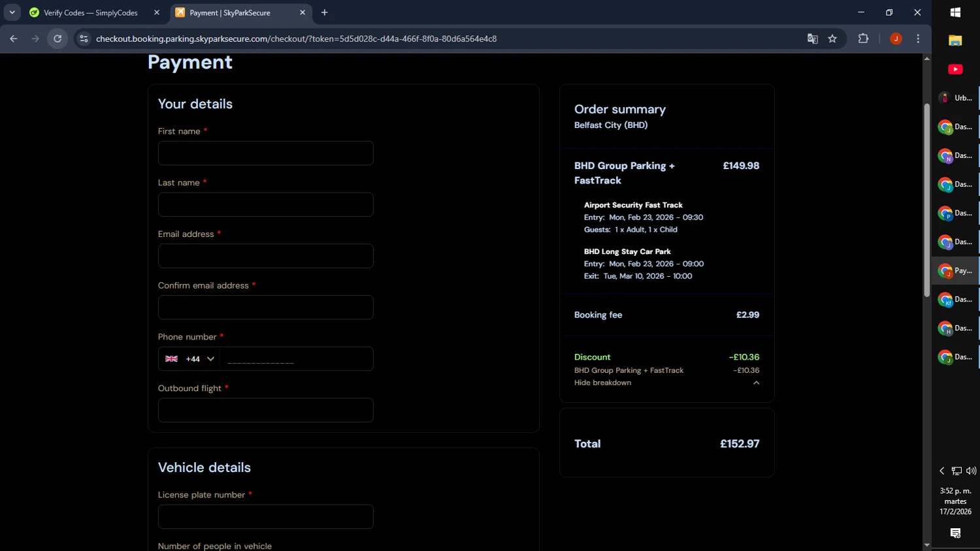Open the volume control tray icon
Screen dimensions: 980x551
click(x=971, y=471)
